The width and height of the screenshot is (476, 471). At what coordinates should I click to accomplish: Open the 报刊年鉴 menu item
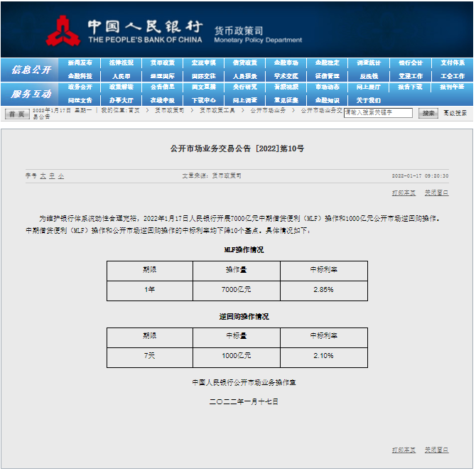(x=453, y=87)
